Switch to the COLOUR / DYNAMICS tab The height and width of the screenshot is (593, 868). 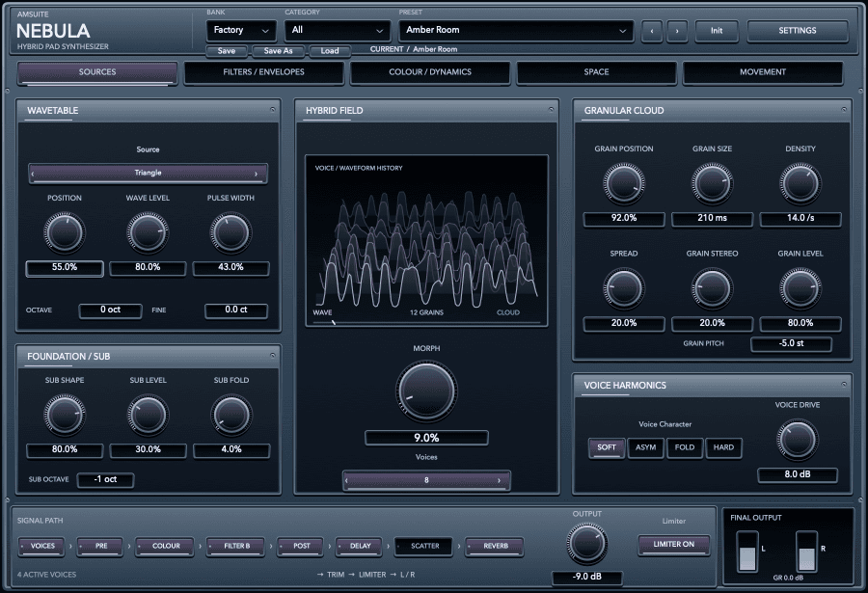(430, 72)
